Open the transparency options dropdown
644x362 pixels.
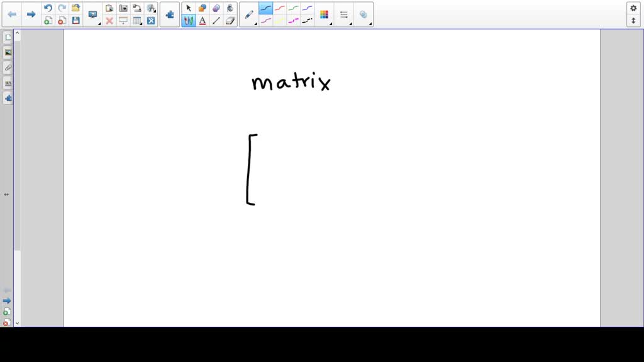click(364, 15)
